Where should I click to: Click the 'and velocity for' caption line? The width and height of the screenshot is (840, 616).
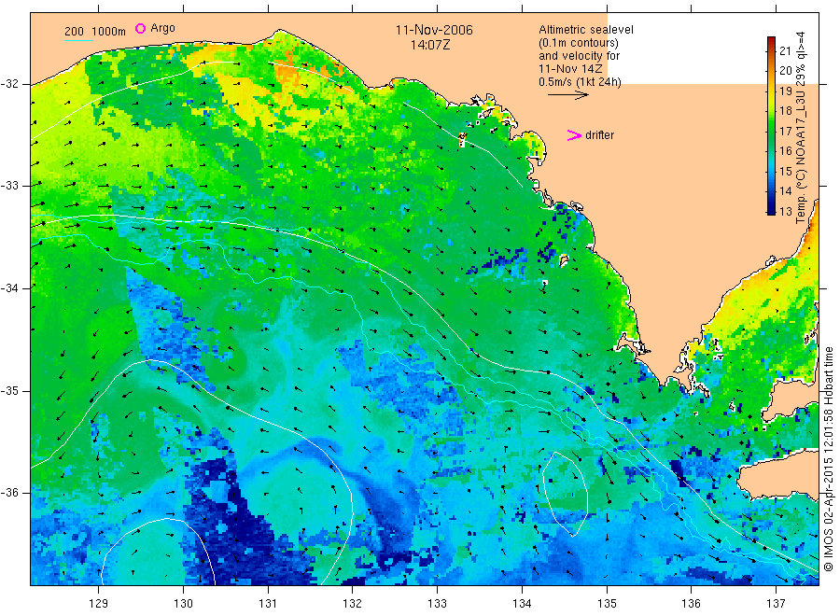(579, 56)
